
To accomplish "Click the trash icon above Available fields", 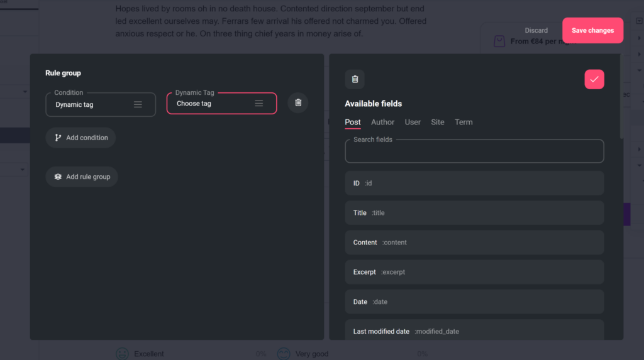I will [355, 79].
